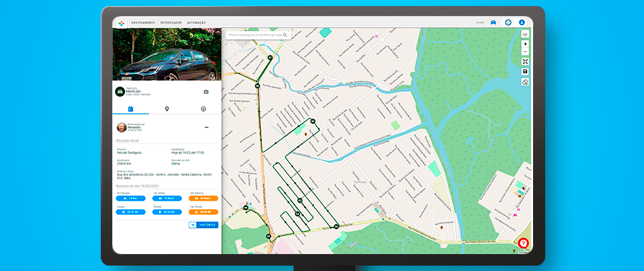Screen dimensions: 644x271
Task: Zoom out on the map
Action: [525, 51]
